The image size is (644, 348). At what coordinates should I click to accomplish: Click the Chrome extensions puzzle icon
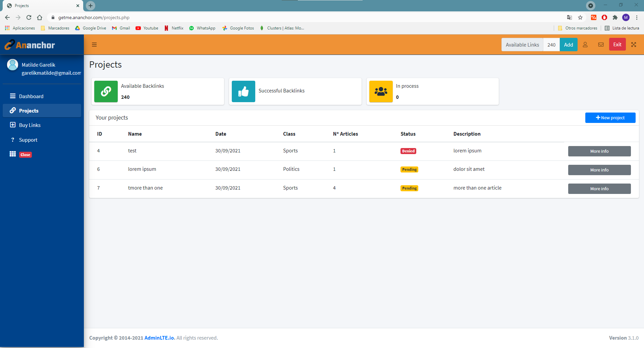(615, 17)
